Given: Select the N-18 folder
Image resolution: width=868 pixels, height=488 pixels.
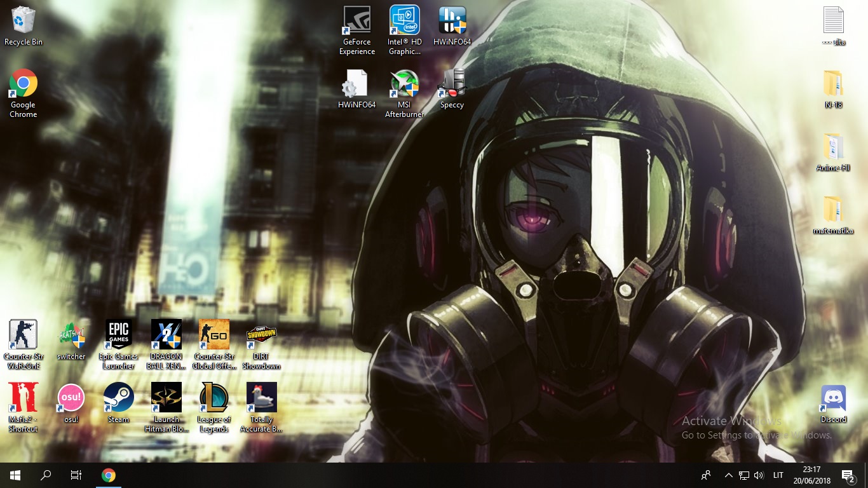Looking at the screenshot, I should (834, 88).
